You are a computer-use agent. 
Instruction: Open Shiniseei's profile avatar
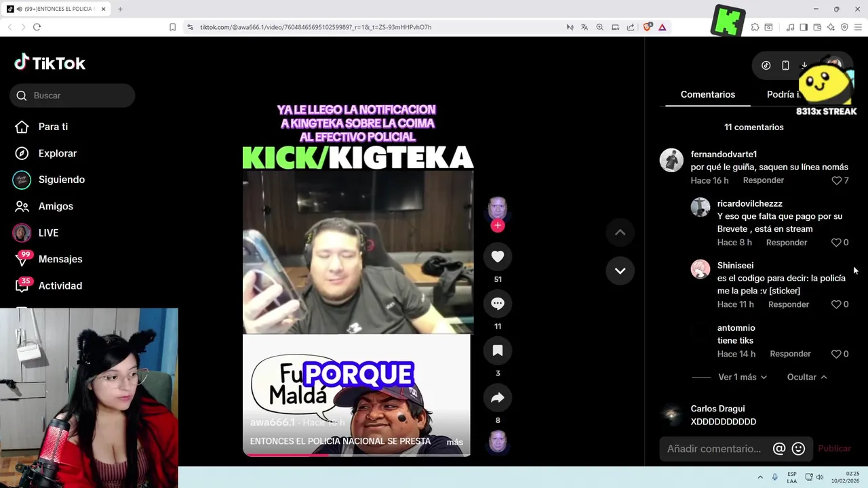[701, 269]
